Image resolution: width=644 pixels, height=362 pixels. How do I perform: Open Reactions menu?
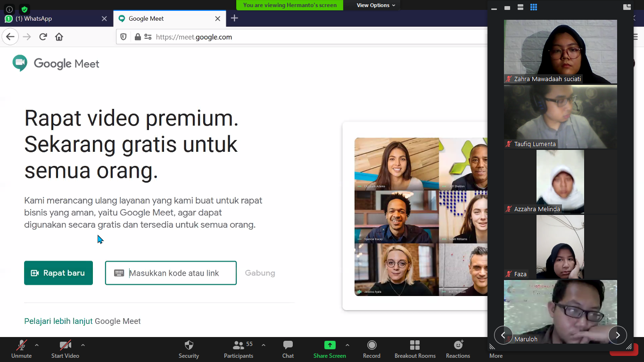coord(458,349)
